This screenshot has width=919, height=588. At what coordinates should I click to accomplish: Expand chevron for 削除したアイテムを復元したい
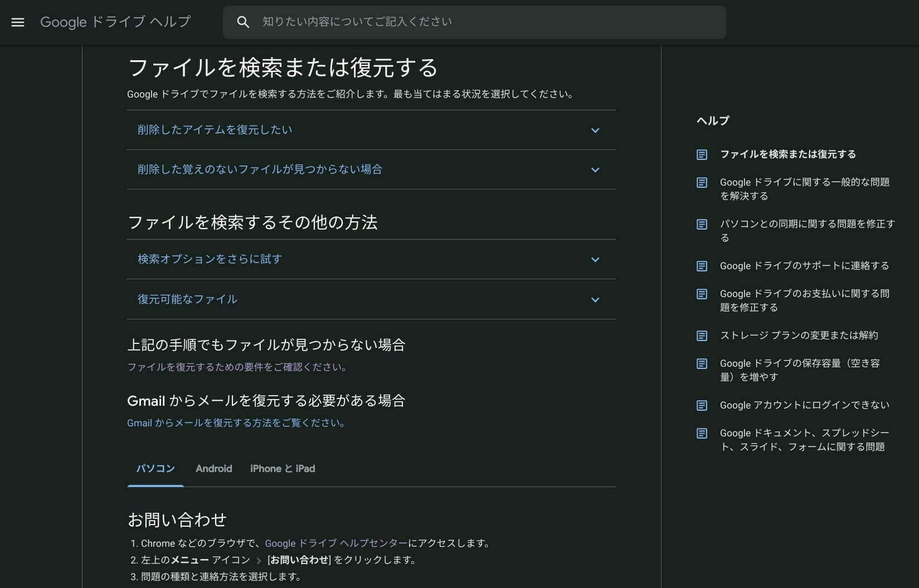coord(595,130)
